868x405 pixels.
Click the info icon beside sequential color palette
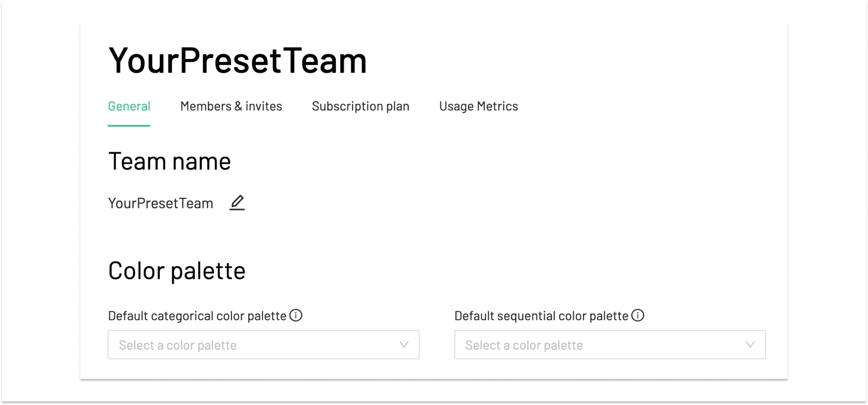click(638, 315)
